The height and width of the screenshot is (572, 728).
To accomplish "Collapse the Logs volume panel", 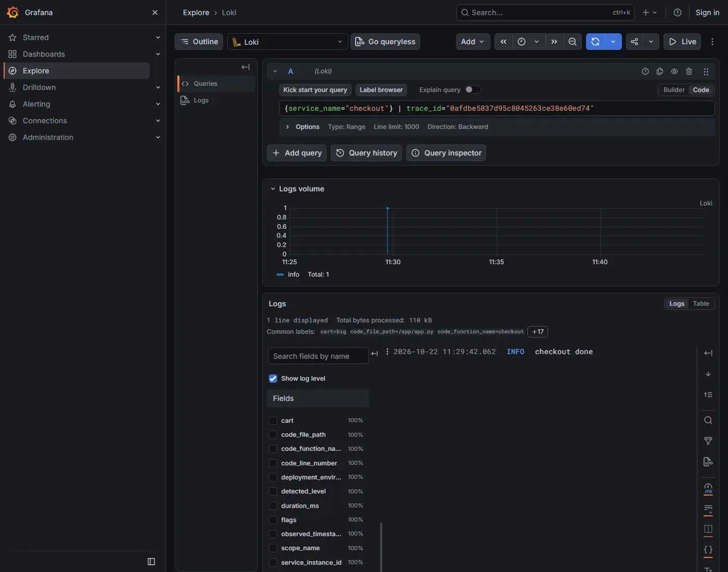I will pyautogui.click(x=272, y=189).
